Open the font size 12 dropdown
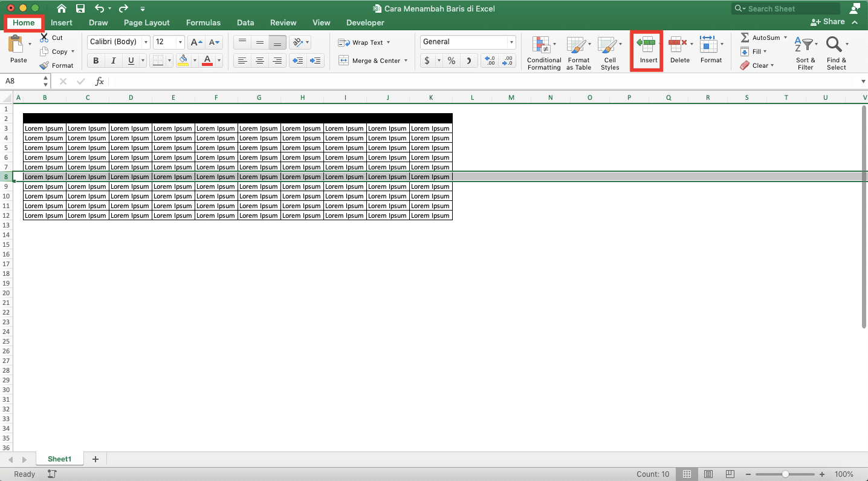 point(181,42)
